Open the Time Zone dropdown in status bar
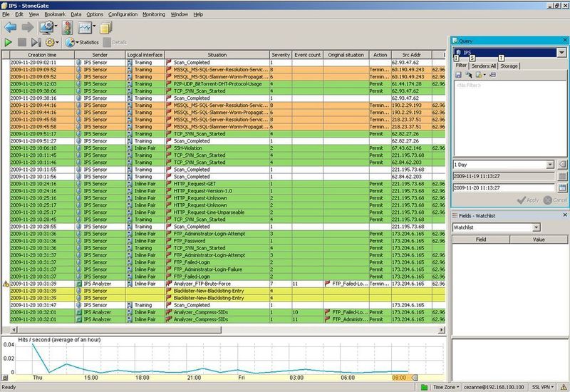Screen dimensions: 570x392 446,387
